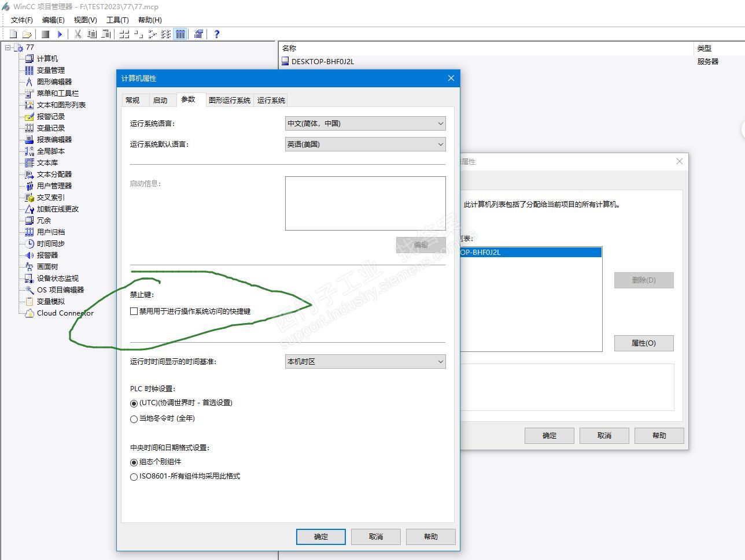Image resolution: width=745 pixels, height=560 pixels.
Task: Open the 文件(F) menu
Action: click(22, 20)
